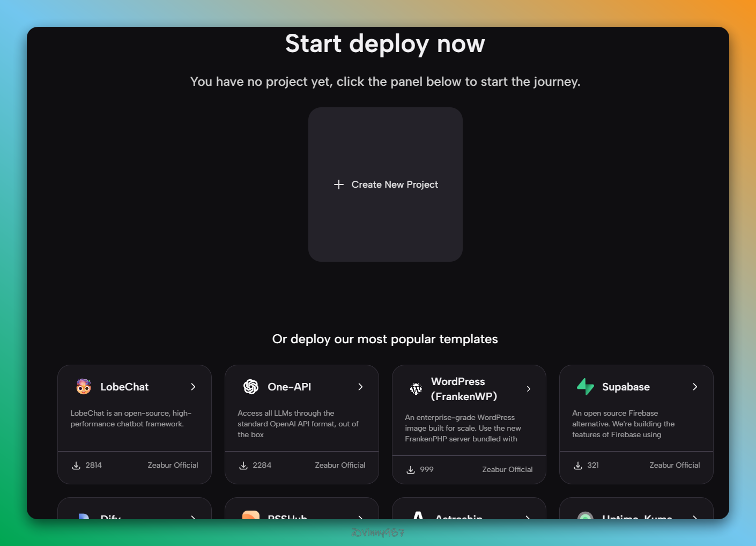The image size is (756, 546).
Task: Select the One-API description text
Action: pyautogui.click(x=298, y=424)
